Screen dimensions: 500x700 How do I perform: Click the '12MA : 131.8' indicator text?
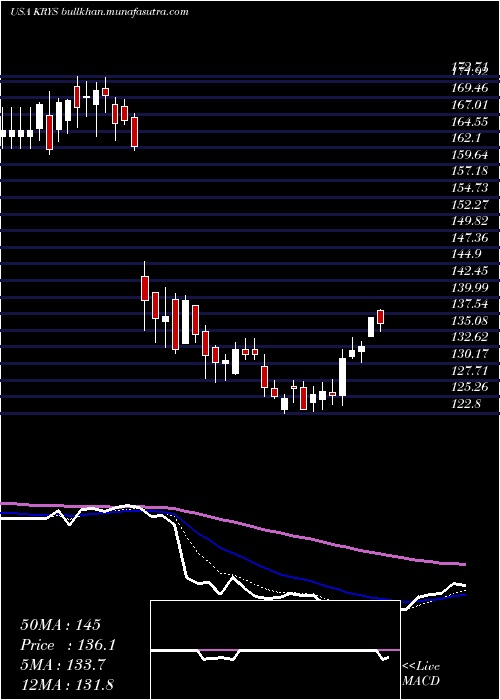[67, 685]
